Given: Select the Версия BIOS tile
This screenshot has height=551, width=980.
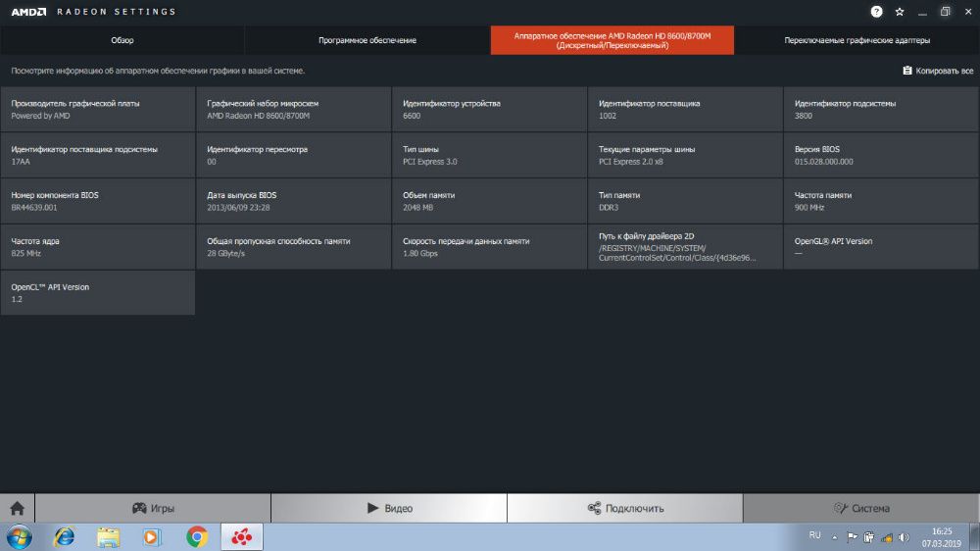Looking at the screenshot, I should (881, 155).
